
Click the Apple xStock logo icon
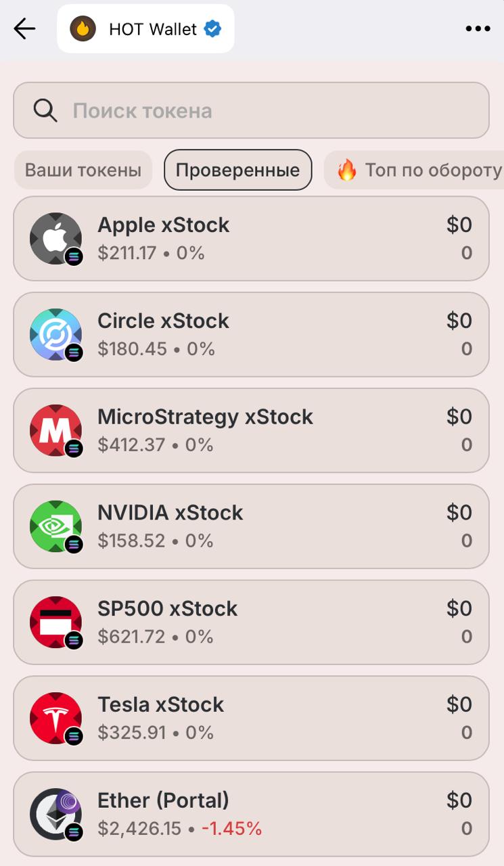56,239
